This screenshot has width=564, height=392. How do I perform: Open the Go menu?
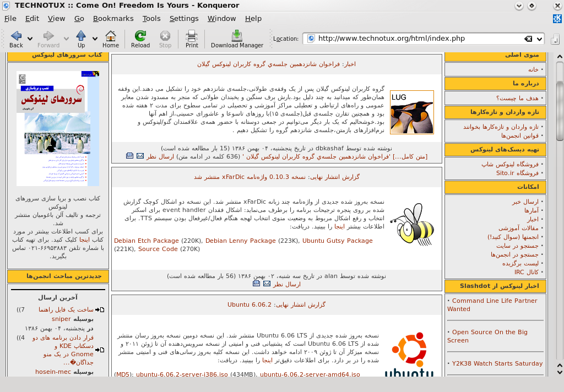click(79, 18)
